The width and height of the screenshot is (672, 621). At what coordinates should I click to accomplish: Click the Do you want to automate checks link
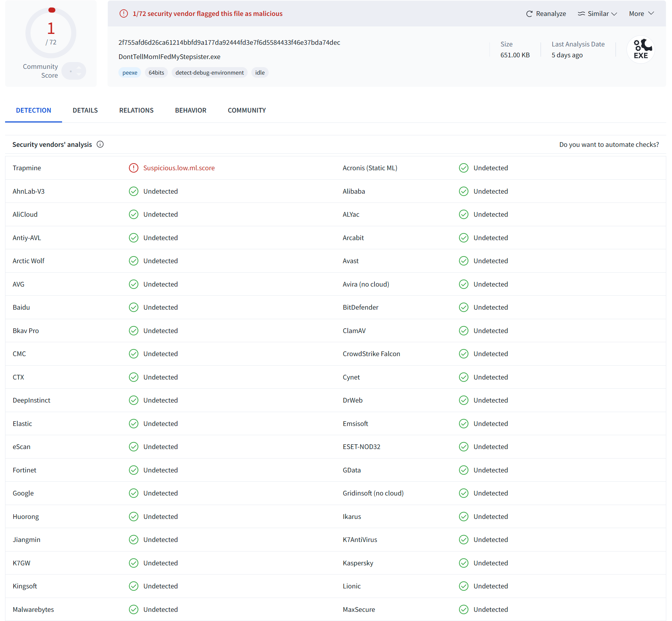point(609,145)
